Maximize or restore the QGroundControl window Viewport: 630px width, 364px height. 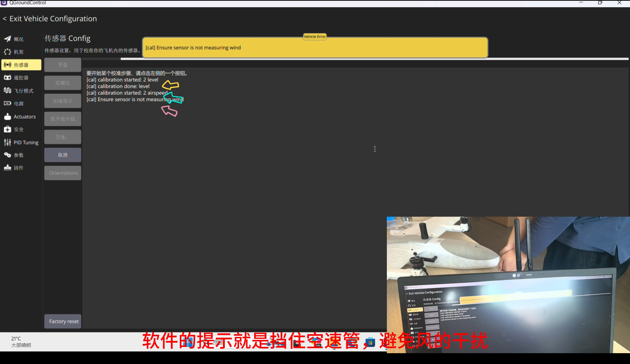(600, 2)
